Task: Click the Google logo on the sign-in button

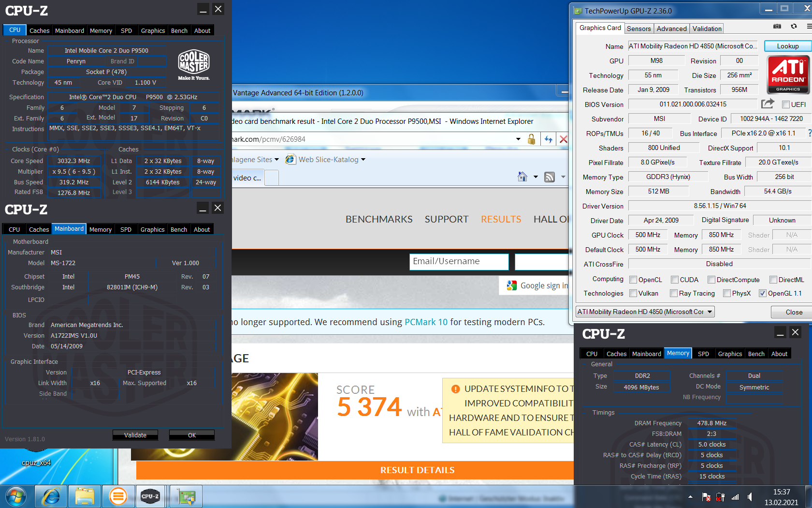Action: point(511,285)
